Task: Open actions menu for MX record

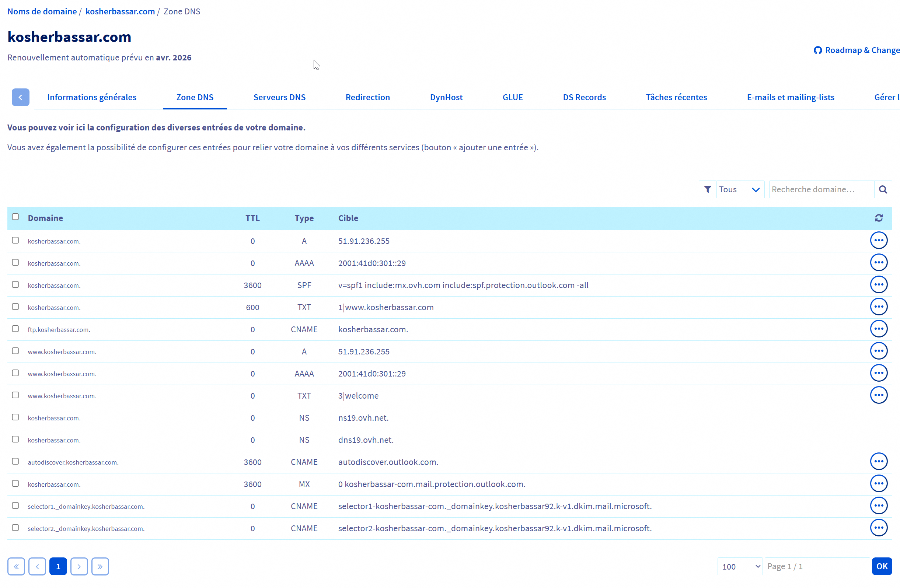Action: [879, 484]
